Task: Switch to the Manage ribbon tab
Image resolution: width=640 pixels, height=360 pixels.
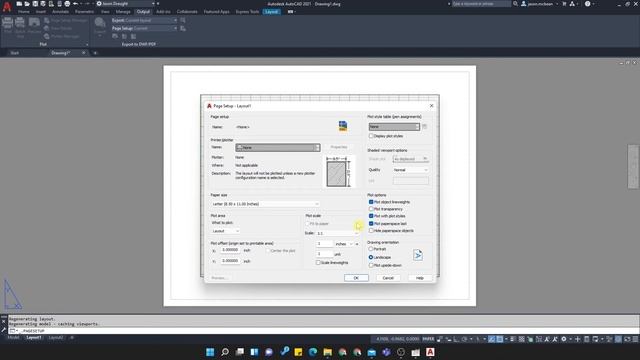Action: click(x=123, y=12)
